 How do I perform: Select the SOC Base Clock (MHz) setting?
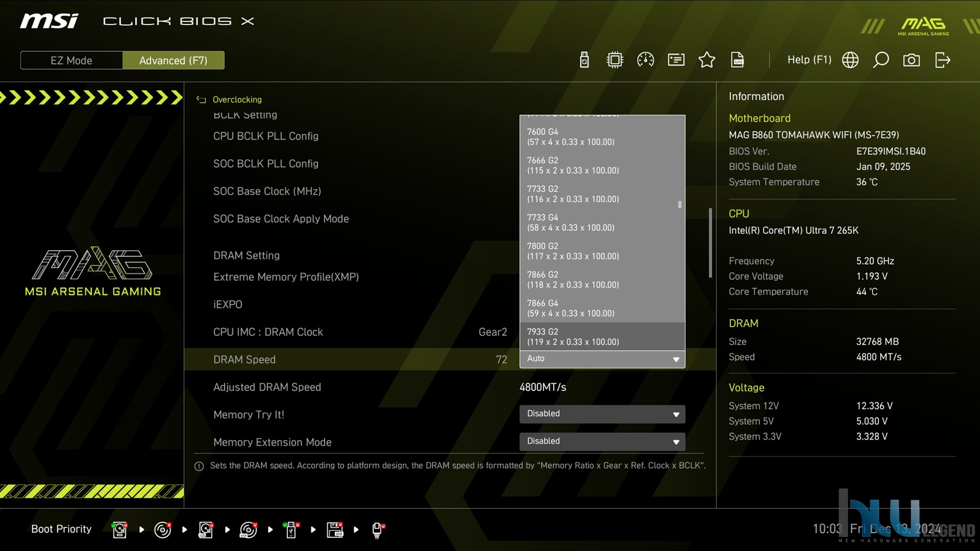(267, 191)
